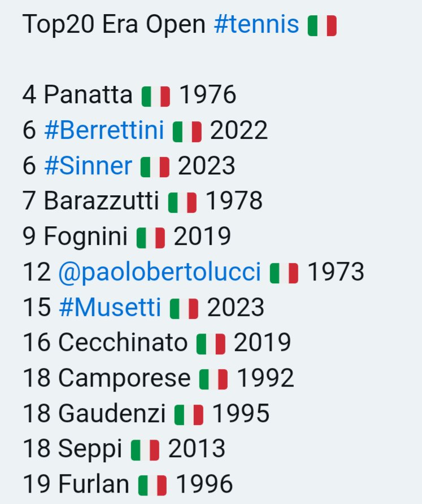Open the #Berrettini hashtag
Image resolution: width=422 pixels, height=504 pixels.
[x=104, y=130]
